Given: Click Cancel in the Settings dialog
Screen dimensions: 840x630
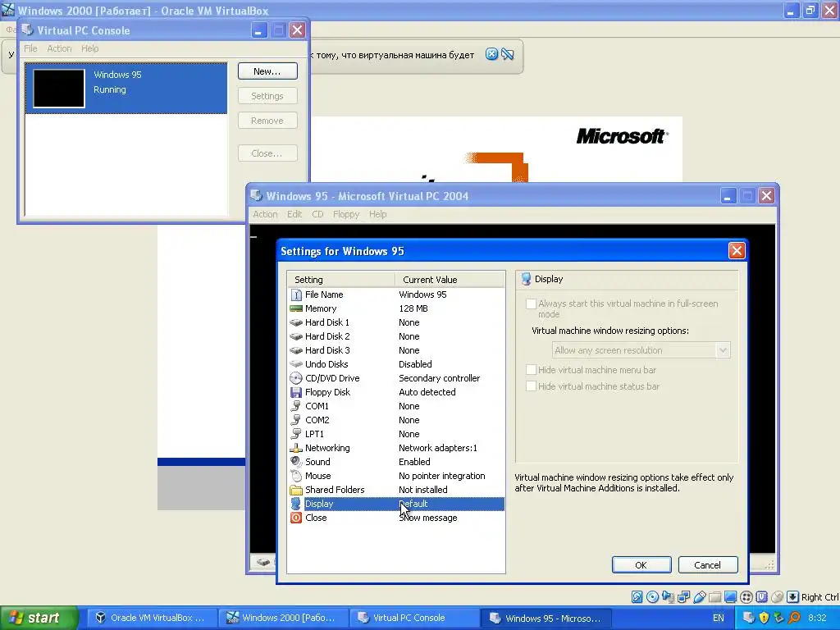Looking at the screenshot, I should tap(708, 565).
